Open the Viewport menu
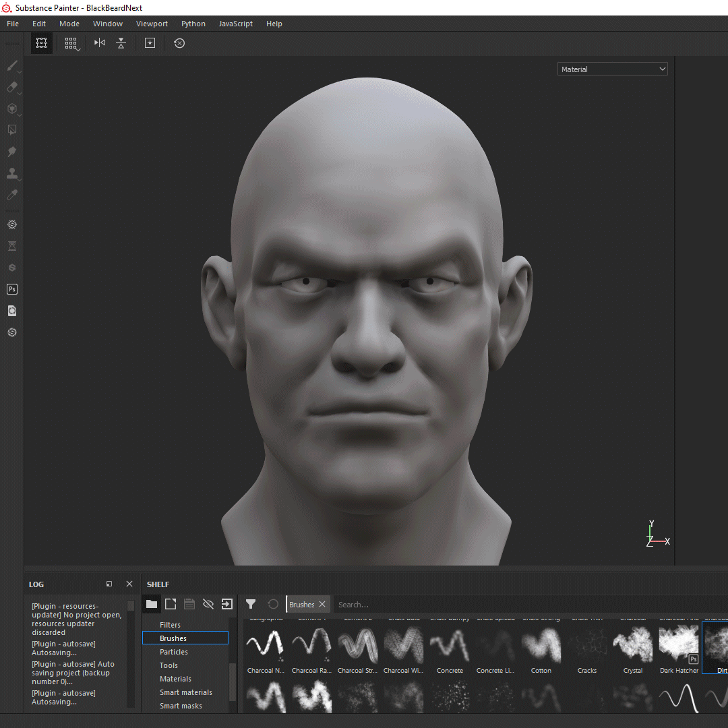Image resolution: width=728 pixels, height=728 pixels. click(x=152, y=23)
